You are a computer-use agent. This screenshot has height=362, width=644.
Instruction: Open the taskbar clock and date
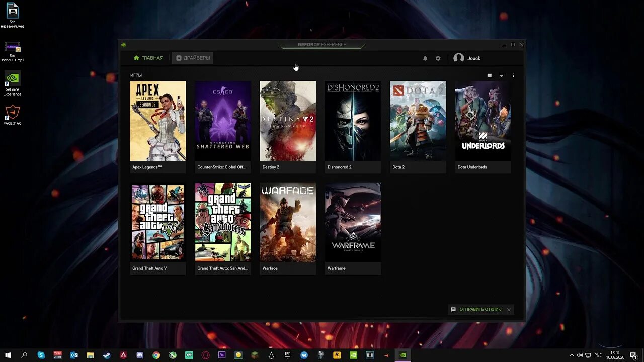click(x=615, y=355)
